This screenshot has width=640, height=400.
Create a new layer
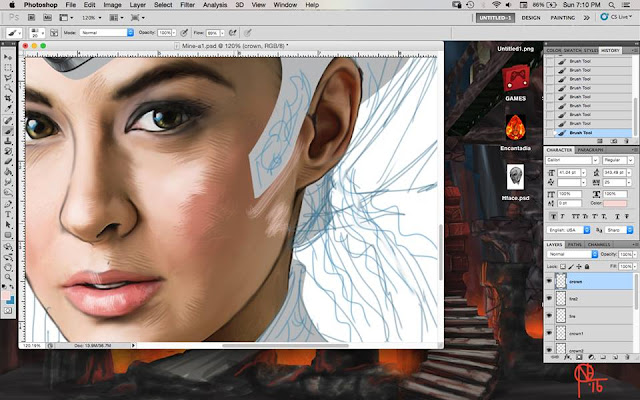click(x=616, y=357)
